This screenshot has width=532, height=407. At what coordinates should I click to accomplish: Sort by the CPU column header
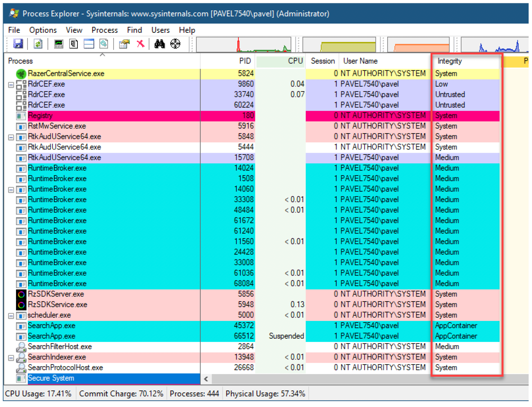280,61
